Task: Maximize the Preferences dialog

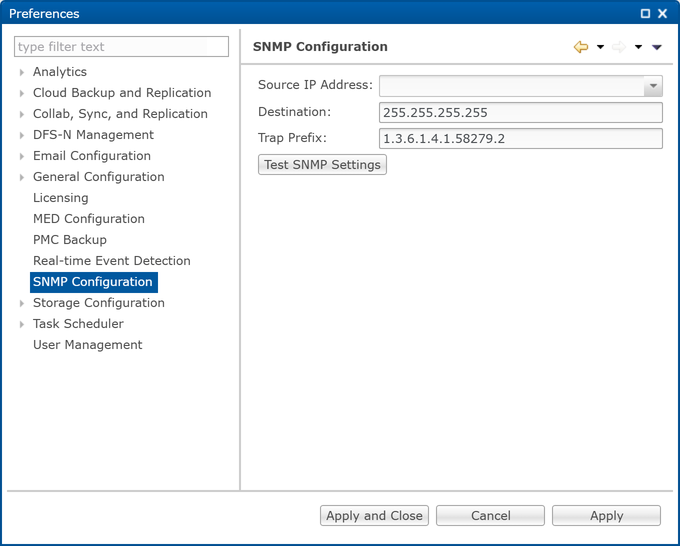Action: (645, 13)
